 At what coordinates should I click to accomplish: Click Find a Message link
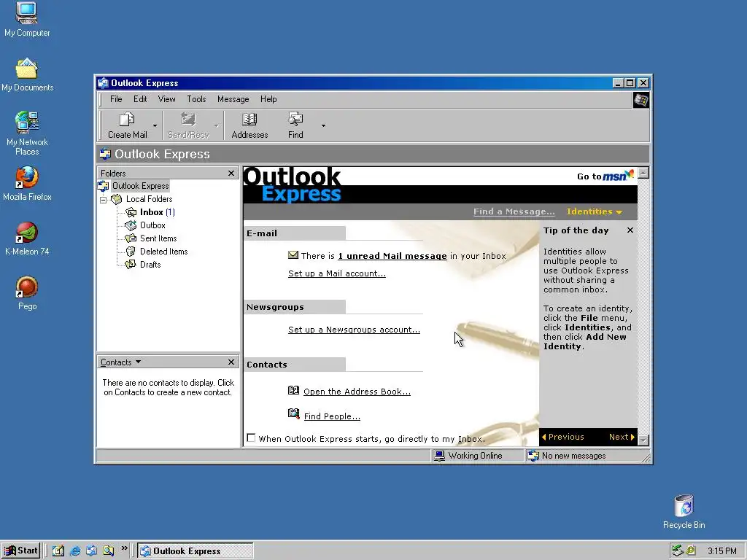point(514,211)
